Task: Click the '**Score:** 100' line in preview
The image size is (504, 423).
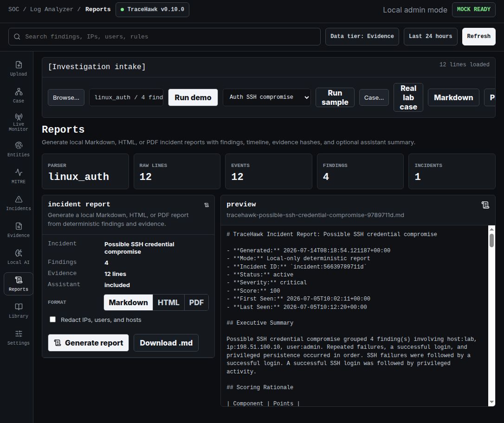Action: tap(253, 290)
